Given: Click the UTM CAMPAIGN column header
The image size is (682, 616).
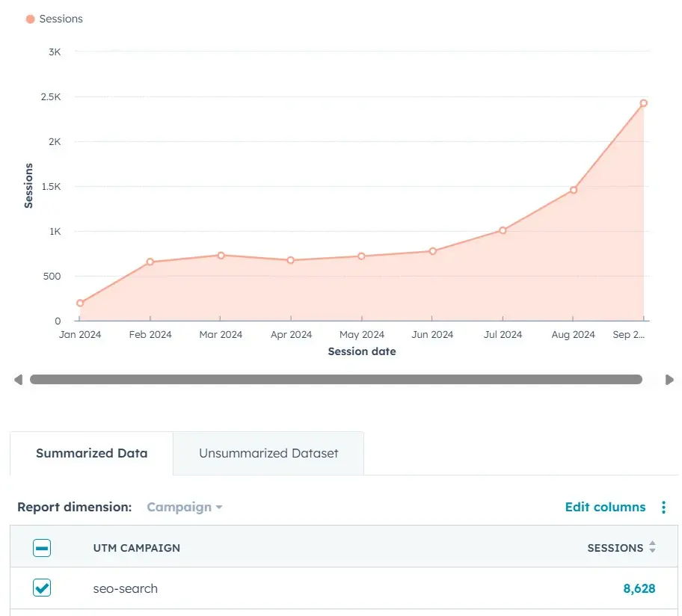Looking at the screenshot, I should pyautogui.click(x=137, y=548).
